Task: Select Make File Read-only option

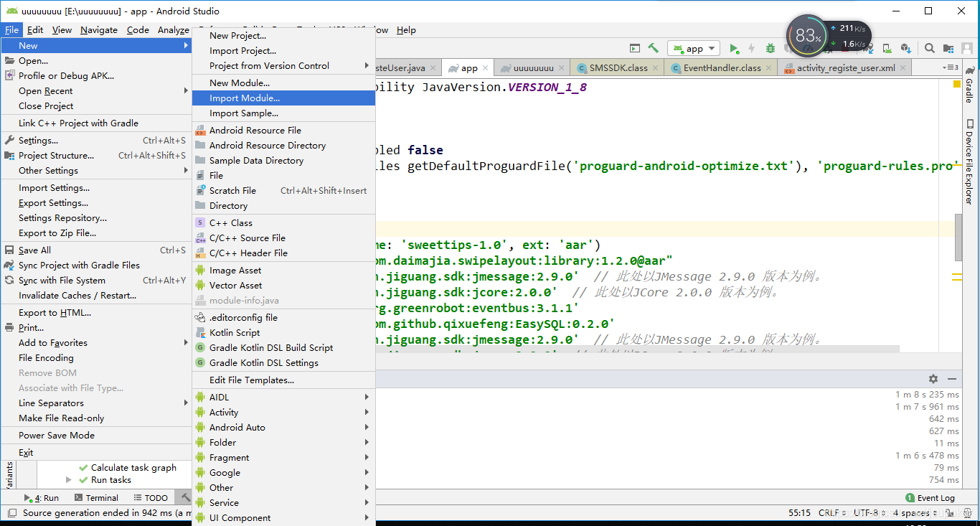Action: click(x=96, y=418)
